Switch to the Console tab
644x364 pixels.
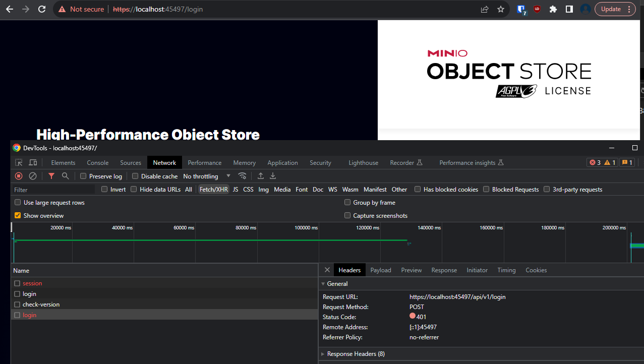coord(97,162)
